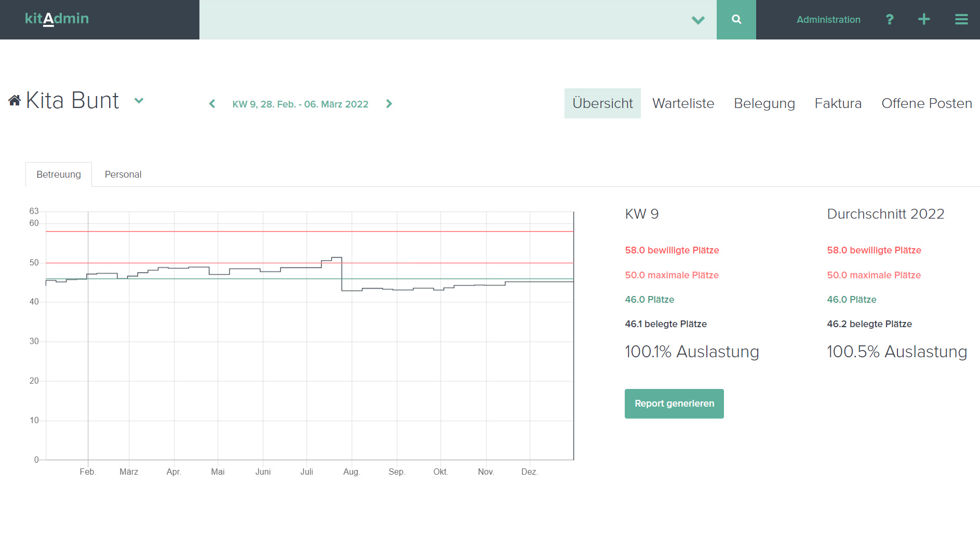Click the Dez. label on chart axis

[529, 472]
